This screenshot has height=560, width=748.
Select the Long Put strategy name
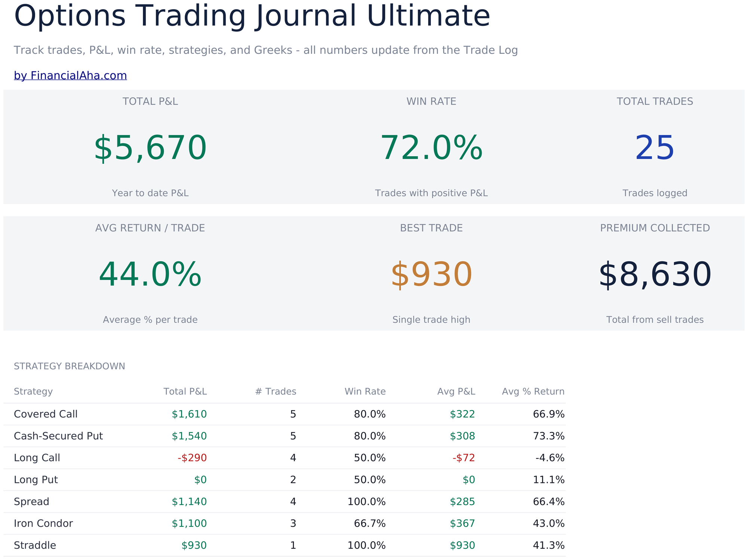[36, 480]
